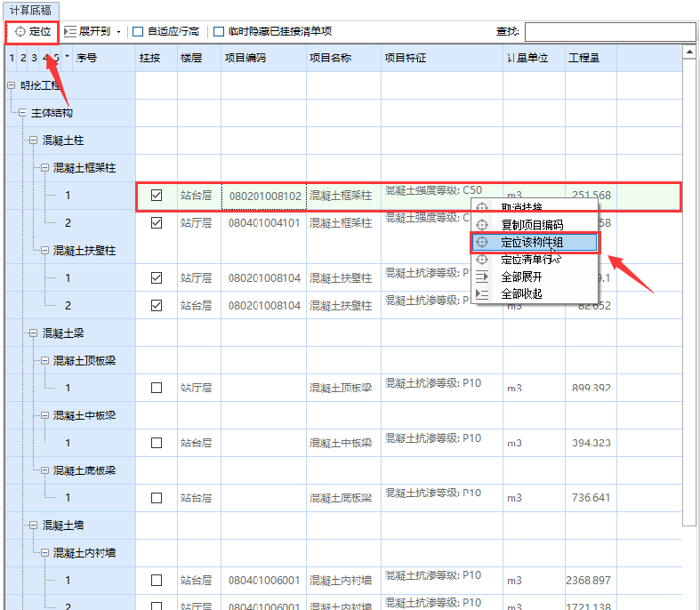This screenshot has width=700, height=610.
Task: Choose 全部收起 from context menu
Action: (535, 293)
